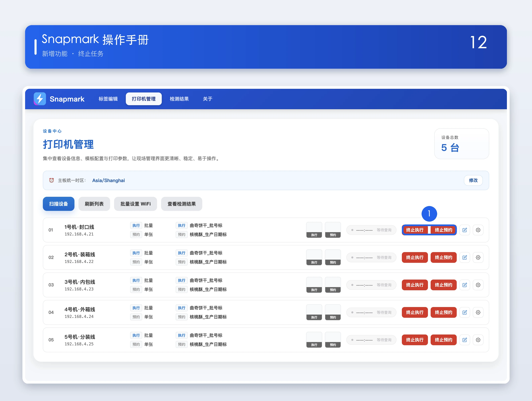Click 查看检测结果 button
532x401 pixels.
[x=182, y=204]
